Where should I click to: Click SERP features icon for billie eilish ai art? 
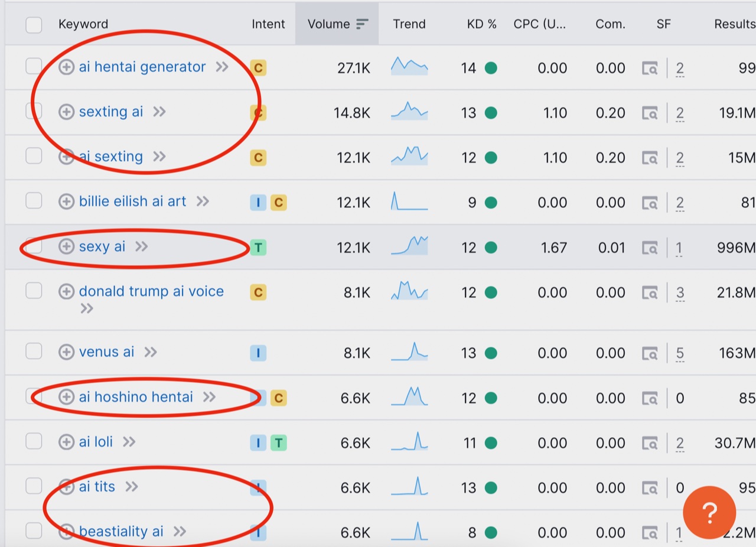coord(650,203)
